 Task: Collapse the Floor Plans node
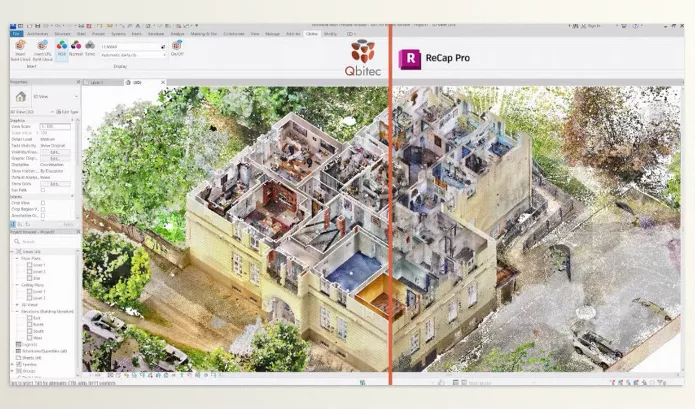17,258
